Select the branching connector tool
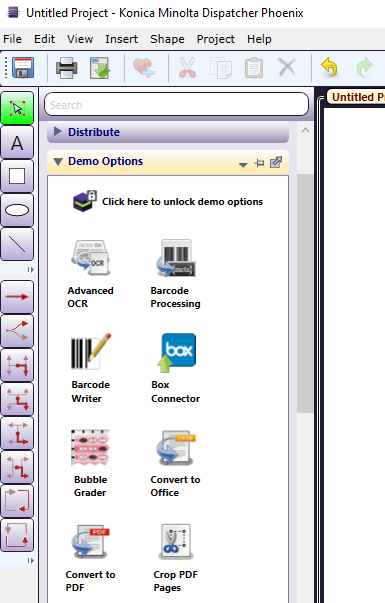The width and height of the screenshot is (385, 603). 17,331
